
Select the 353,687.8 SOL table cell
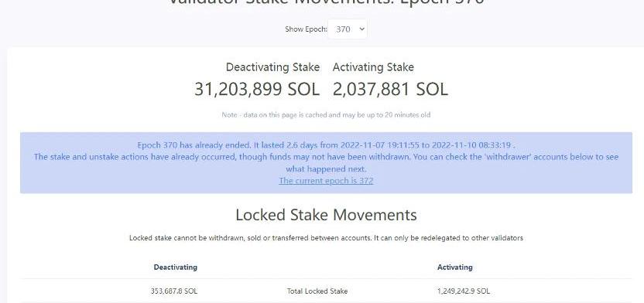pos(174,291)
